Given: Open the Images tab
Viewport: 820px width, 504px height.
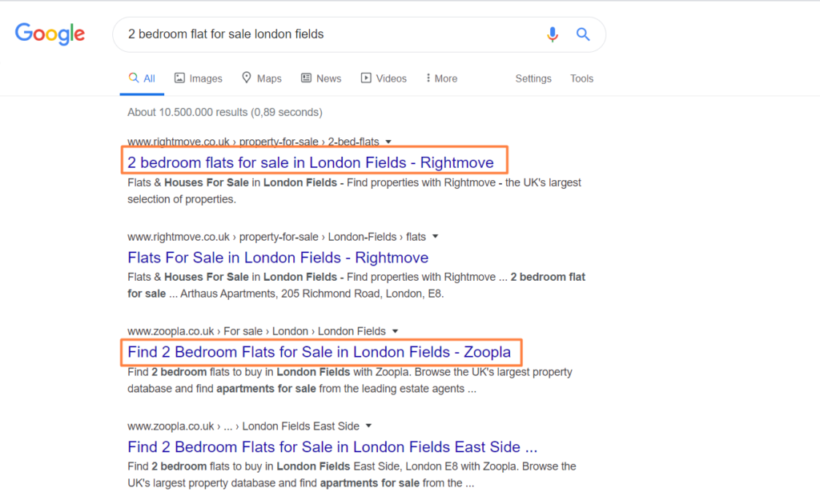Looking at the screenshot, I should (198, 78).
